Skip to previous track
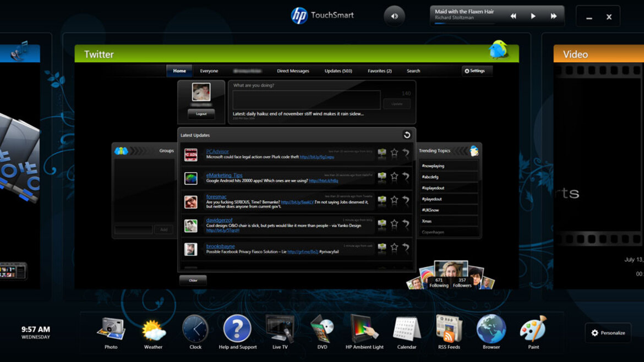The width and height of the screenshot is (644, 362). pos(513,16)
